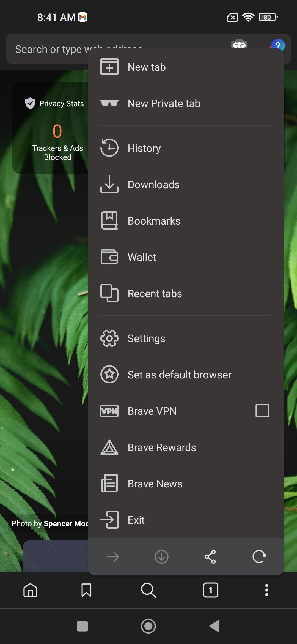Tap the Android back triangle button
The height and width of the screenshot is (644, 297).
tap(215, 626)
